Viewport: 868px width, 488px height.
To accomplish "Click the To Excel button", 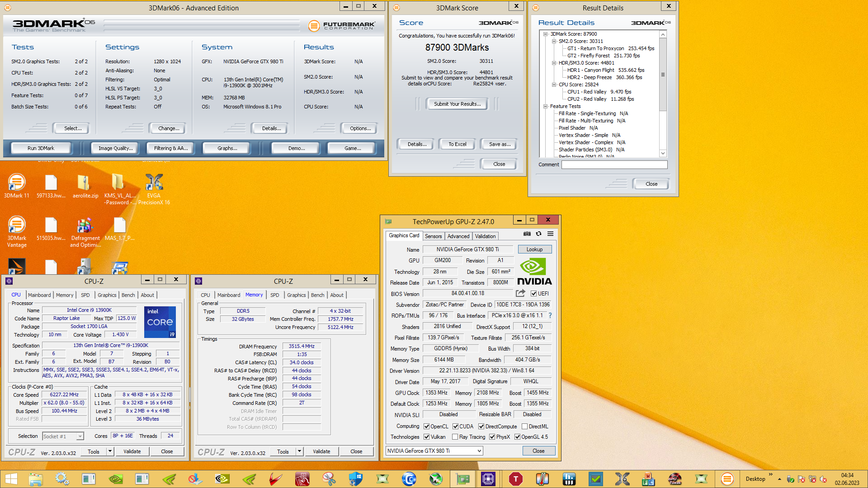I will [457, 144].
